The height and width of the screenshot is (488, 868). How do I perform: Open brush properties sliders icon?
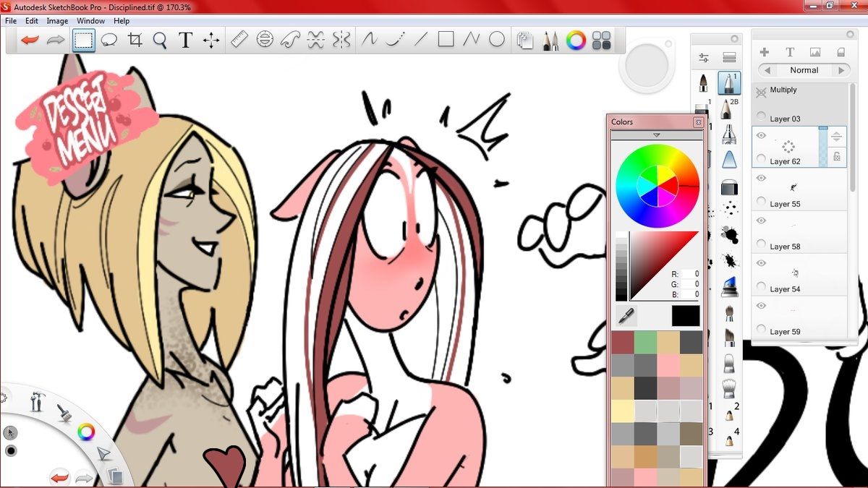click(x=703, y=58)
